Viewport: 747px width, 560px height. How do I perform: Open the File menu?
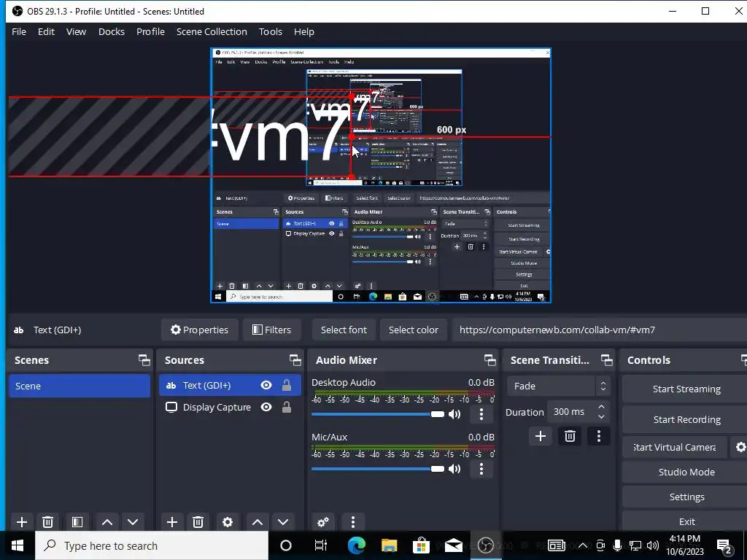tap(19, 31)
